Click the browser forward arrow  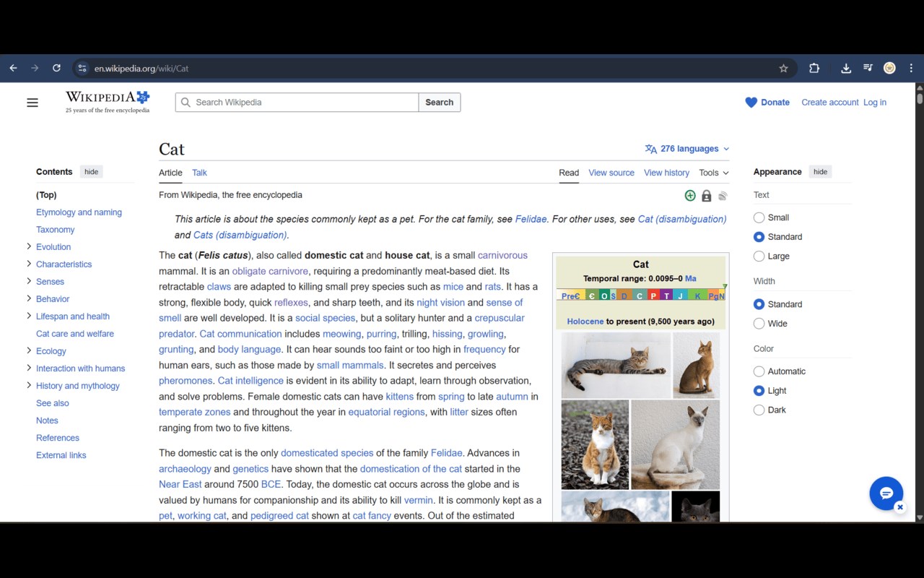pos(35,68)
